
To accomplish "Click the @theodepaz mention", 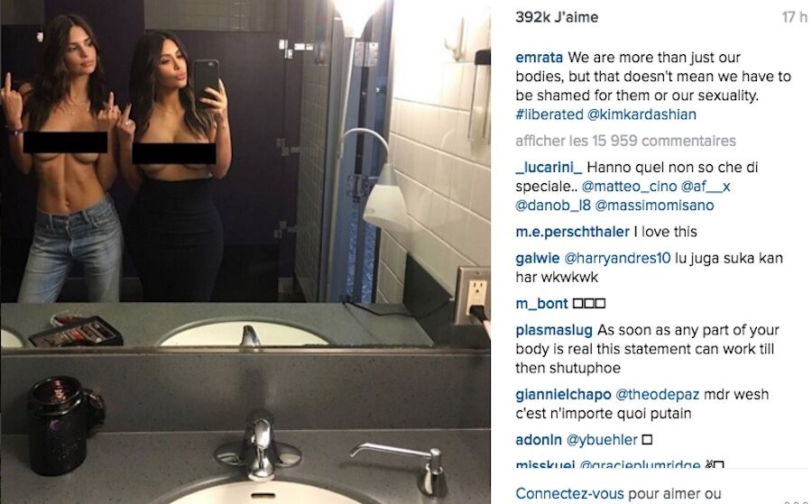I will click(x=657, y=395).
